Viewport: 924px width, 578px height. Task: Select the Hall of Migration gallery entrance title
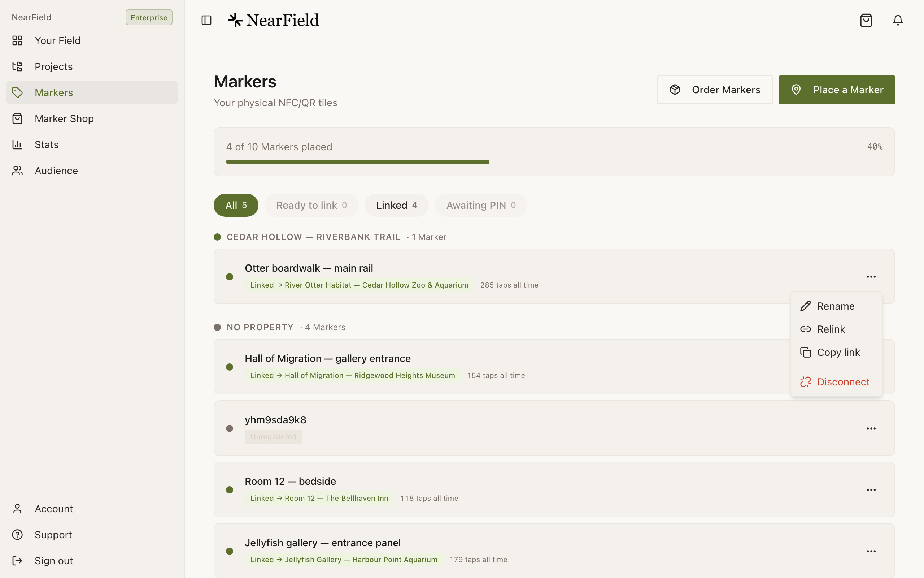(x=328, y=359)
